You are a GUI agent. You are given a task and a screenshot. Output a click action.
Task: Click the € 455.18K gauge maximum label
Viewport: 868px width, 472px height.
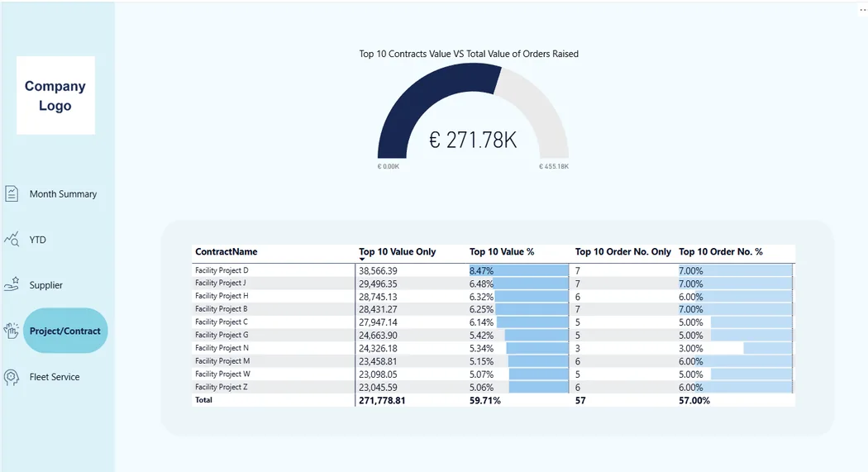tap(554, 166)
